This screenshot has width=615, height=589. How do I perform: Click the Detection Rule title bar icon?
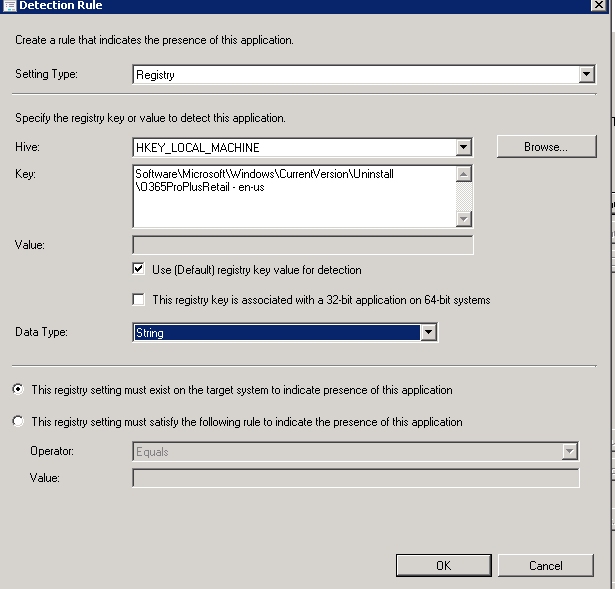click(9, 5)
